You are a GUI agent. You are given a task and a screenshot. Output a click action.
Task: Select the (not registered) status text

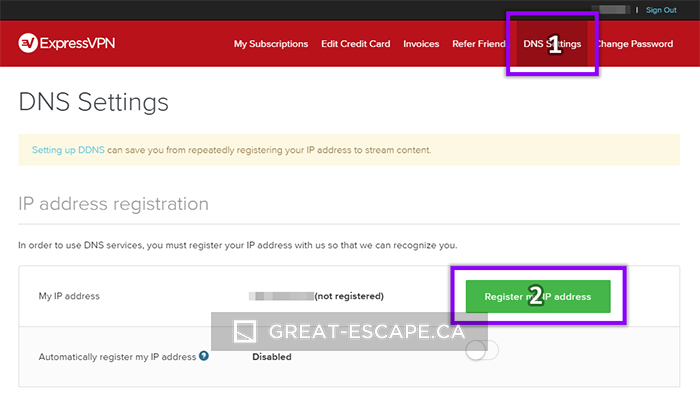[x=349, y=296]
